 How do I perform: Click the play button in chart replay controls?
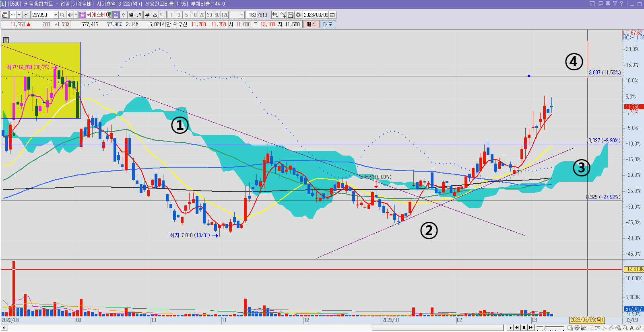(510, 328)
